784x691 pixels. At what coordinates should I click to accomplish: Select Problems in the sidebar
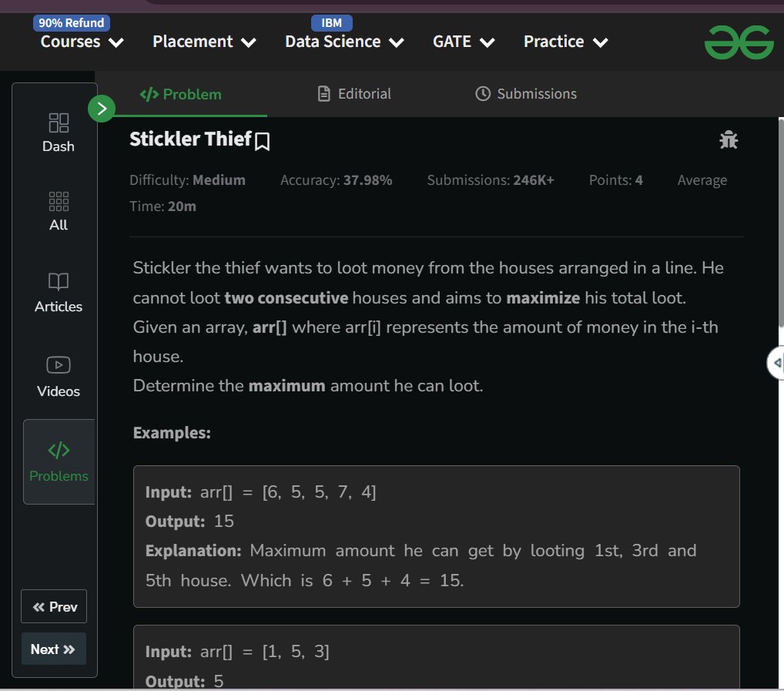click(59, 461)
